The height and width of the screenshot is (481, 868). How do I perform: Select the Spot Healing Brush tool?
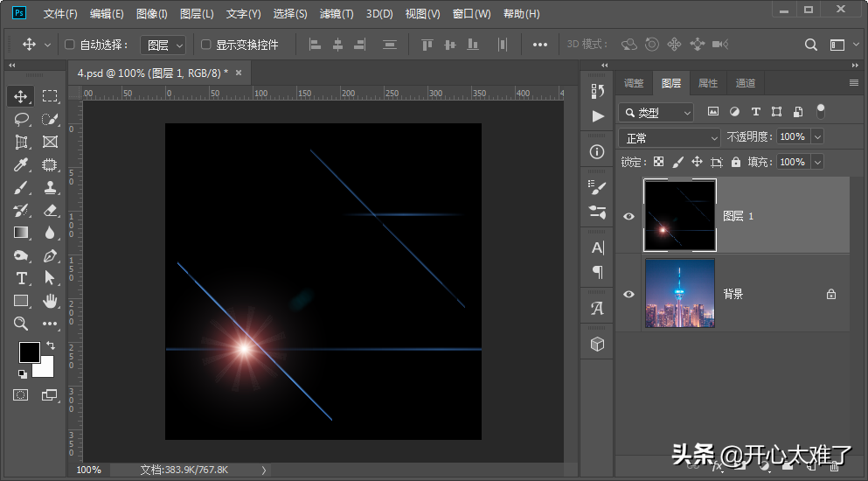pyautogui.click(x=50, y=164)
